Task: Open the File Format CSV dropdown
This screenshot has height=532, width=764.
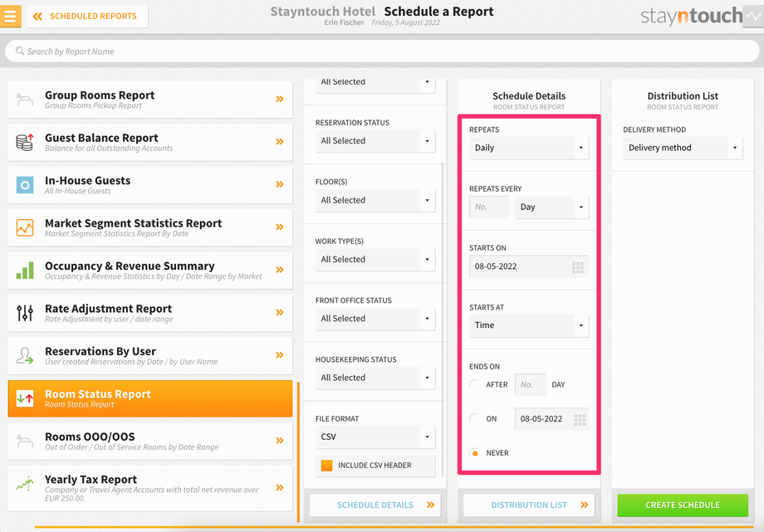Action: [x=375, y=437]
